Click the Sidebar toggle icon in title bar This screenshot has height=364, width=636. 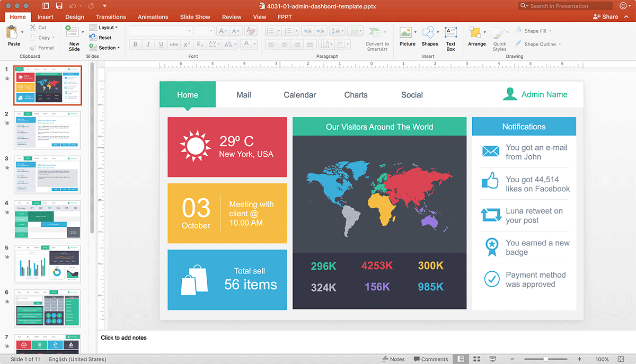(46, 6)
